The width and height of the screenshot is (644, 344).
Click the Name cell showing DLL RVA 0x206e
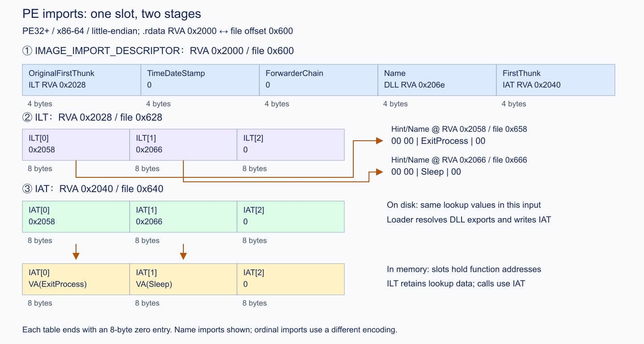[437, 80]
